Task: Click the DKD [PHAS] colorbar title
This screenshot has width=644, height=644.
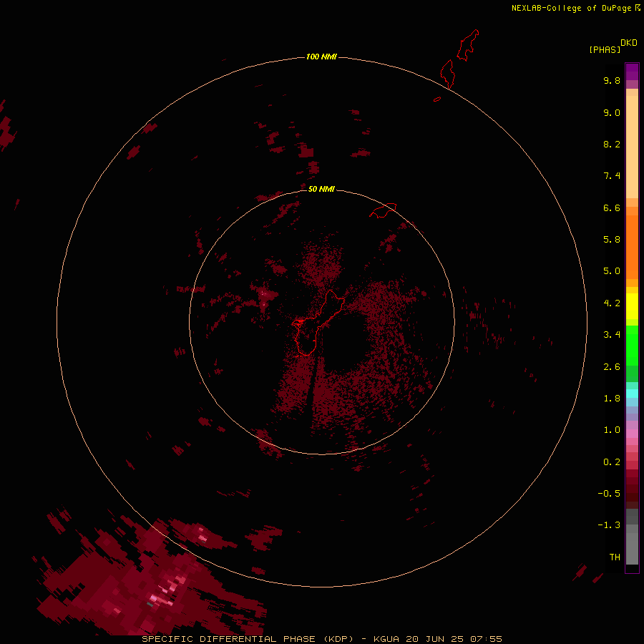Action: [x=613, y=46]
